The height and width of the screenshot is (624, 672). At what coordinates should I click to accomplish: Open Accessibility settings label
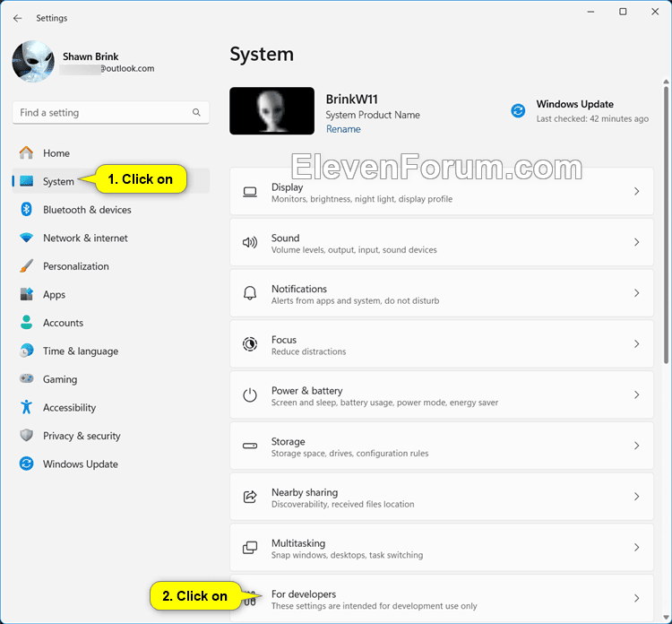click(x=69, y=407)
